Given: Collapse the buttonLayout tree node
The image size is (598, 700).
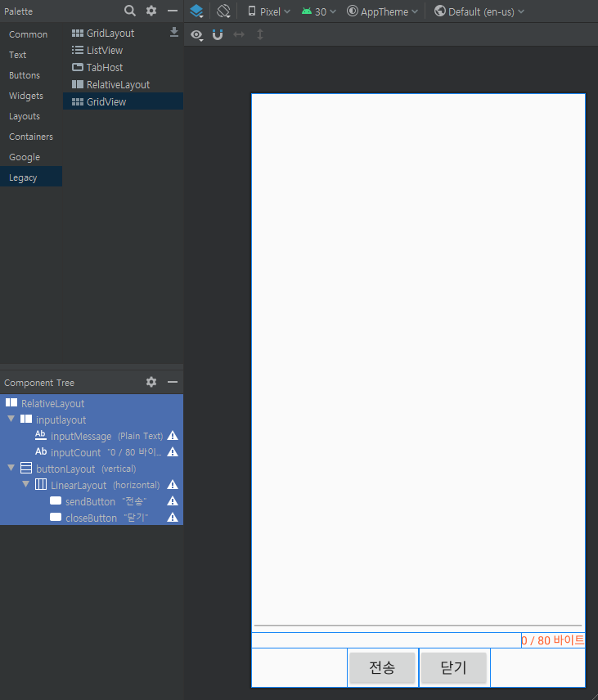Looking at the screenshot, I should pyautogui.click(x=11, y=468).
